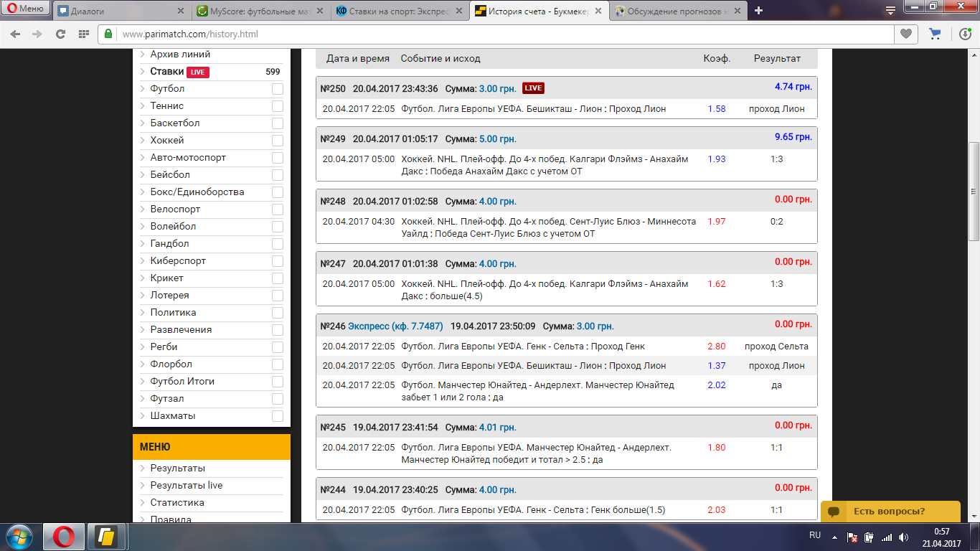Viewport: 980px width, 551px height.
Task: Tick the Шахматы checkbox
Action: point(278,416)
